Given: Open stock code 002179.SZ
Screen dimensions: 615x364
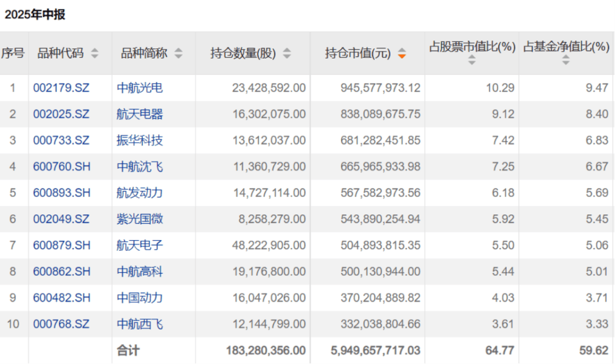Looking at the screenshot, I should pyautogui.click(x=61, y=88).
